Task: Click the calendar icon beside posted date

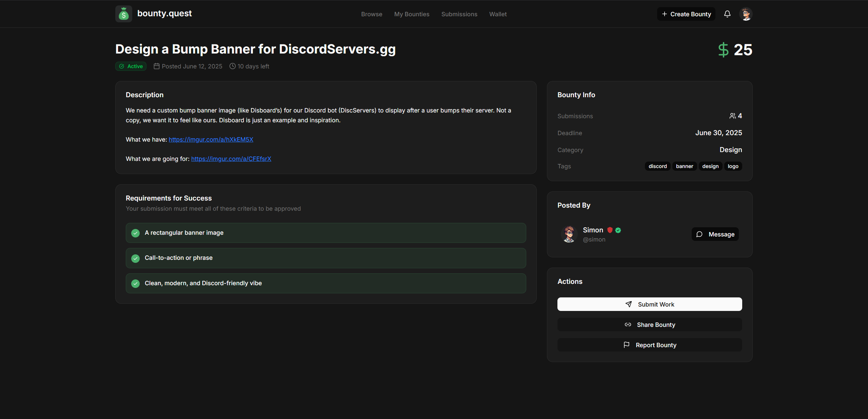Action: [156, 66]
